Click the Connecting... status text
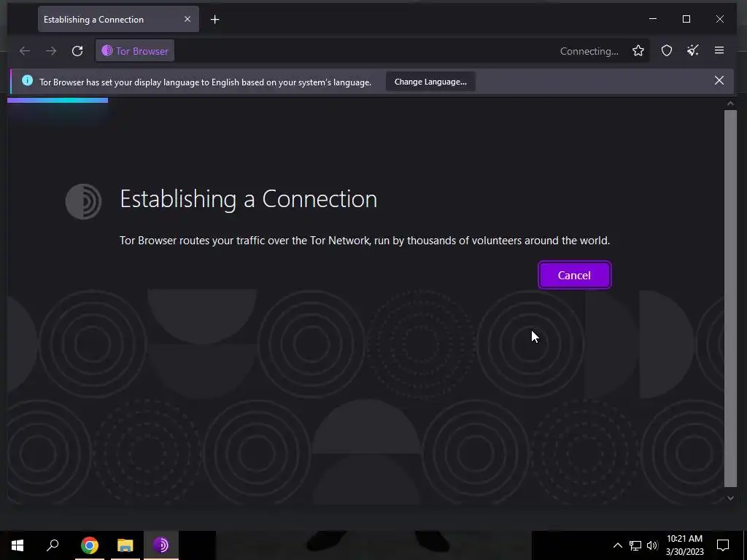 click(x=589, y=52)
